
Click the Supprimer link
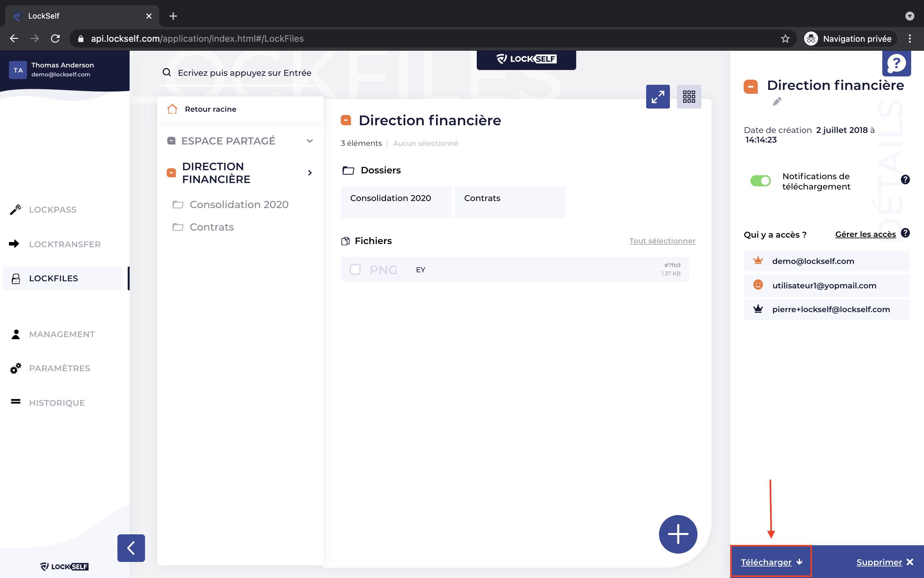coord(885,562)
